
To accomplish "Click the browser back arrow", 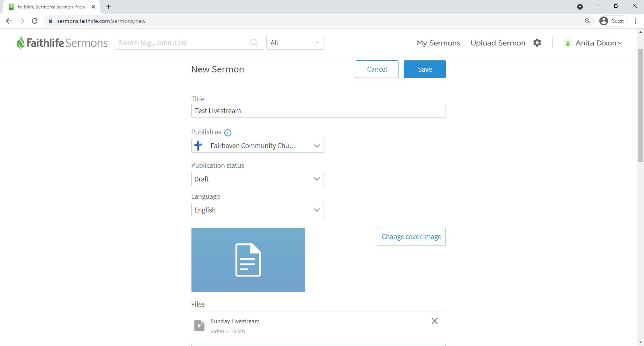I will click(9, 21).
